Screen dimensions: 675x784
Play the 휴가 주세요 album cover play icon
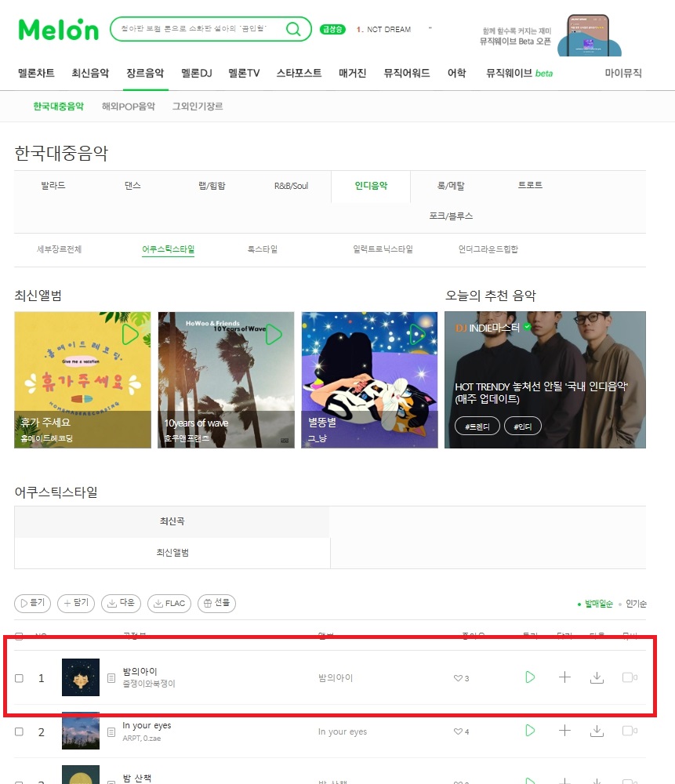[x=130, y=334]
